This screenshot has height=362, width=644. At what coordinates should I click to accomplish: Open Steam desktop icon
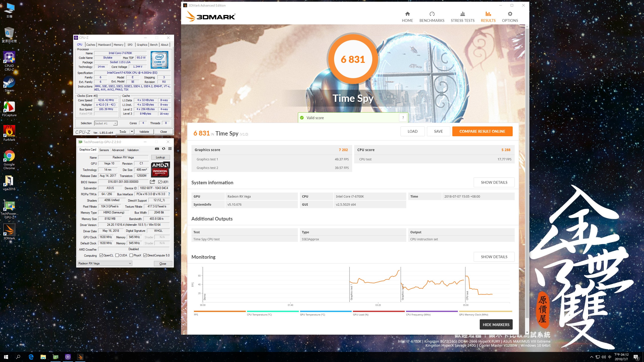click(x=9, y=84)
